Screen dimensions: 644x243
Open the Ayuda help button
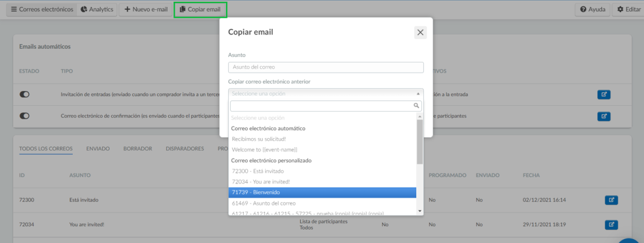pyautogui.click(x=592, y=9)
